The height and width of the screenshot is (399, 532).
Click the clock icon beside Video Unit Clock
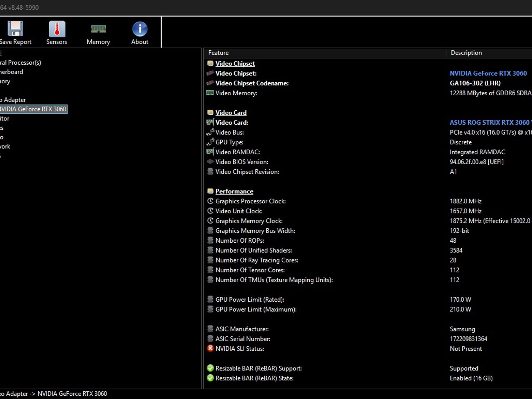(x=210, y=211)
